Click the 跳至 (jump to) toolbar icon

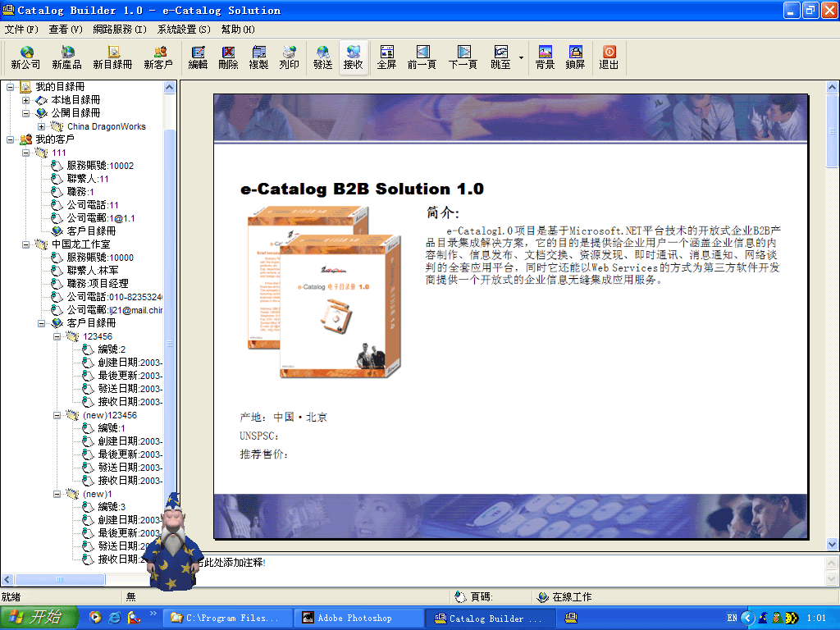[501, 58]
